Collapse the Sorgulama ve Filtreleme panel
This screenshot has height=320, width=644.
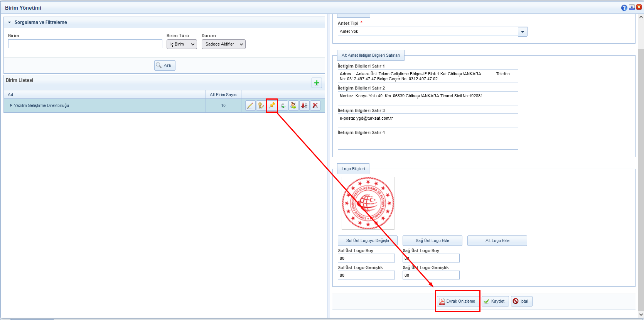(x=10, y=22)
